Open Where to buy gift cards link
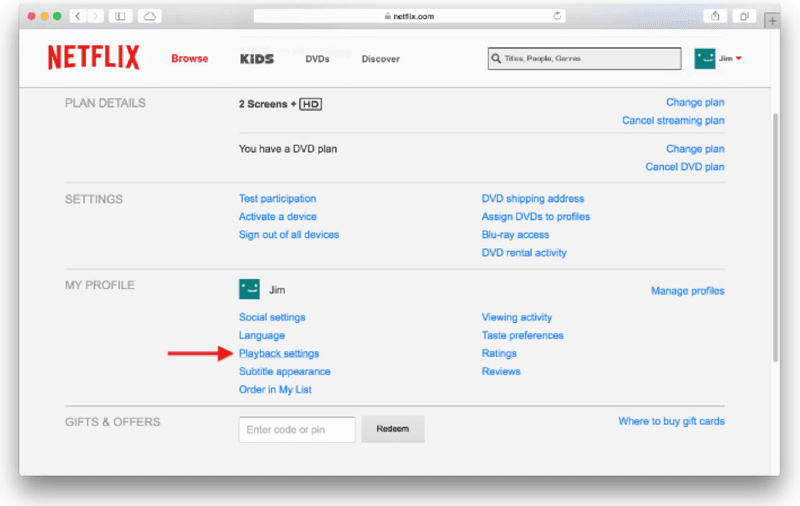800x506 pixels. coord(671,421)
